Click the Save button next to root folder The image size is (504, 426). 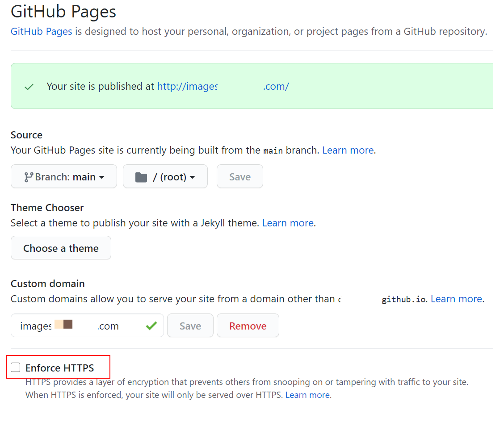pyautogui.click(x=240, y=176)
